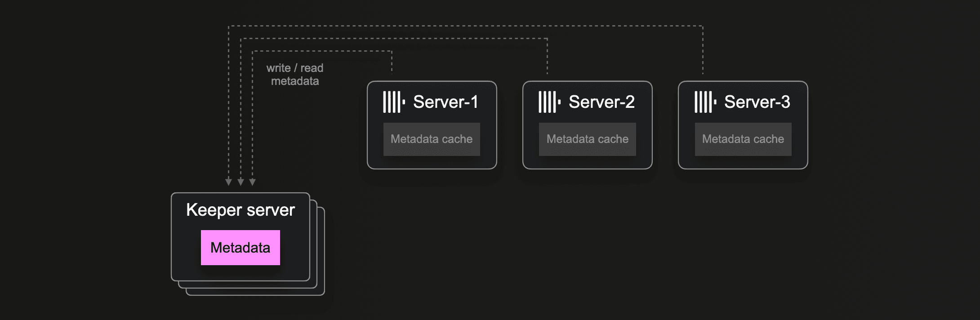This screenshot has height=320, width=980.
Task: Click the "write / read metadata" label
Action: point(295,75)
